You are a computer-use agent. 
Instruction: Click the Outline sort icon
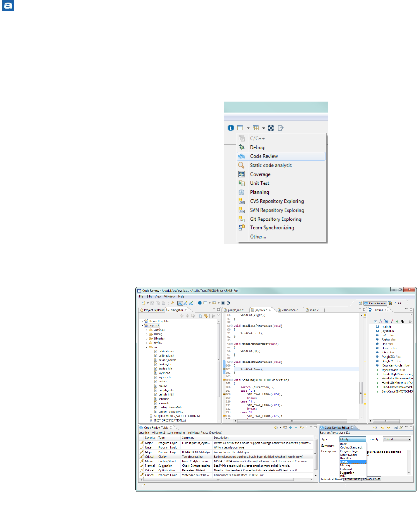tap(381, 321)
